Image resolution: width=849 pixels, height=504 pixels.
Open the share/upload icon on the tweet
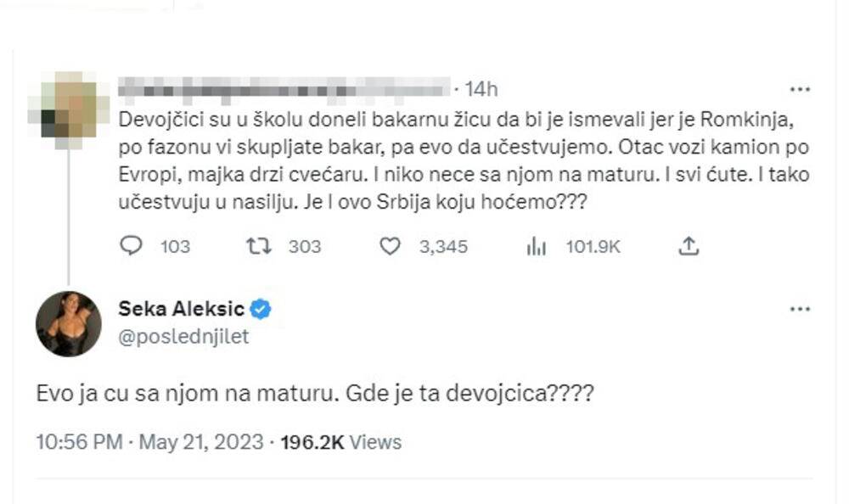coord(689,246)
